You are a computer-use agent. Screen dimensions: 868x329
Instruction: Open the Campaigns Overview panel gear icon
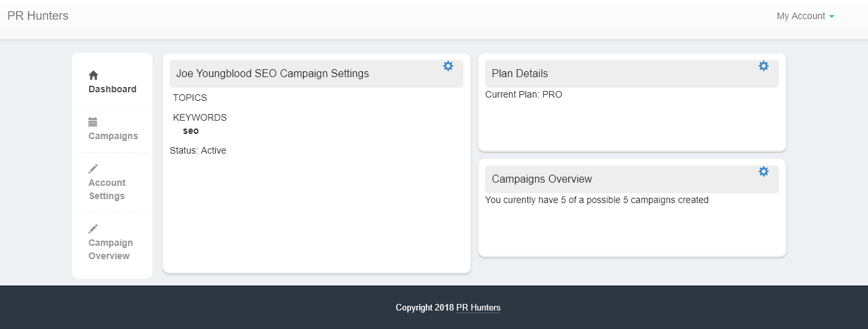click(764, 171)
